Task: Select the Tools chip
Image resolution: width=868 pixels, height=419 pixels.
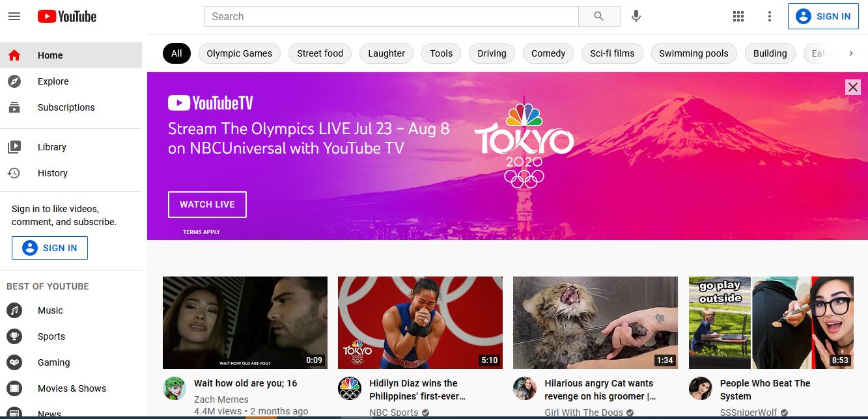Action: pos(441,53)
